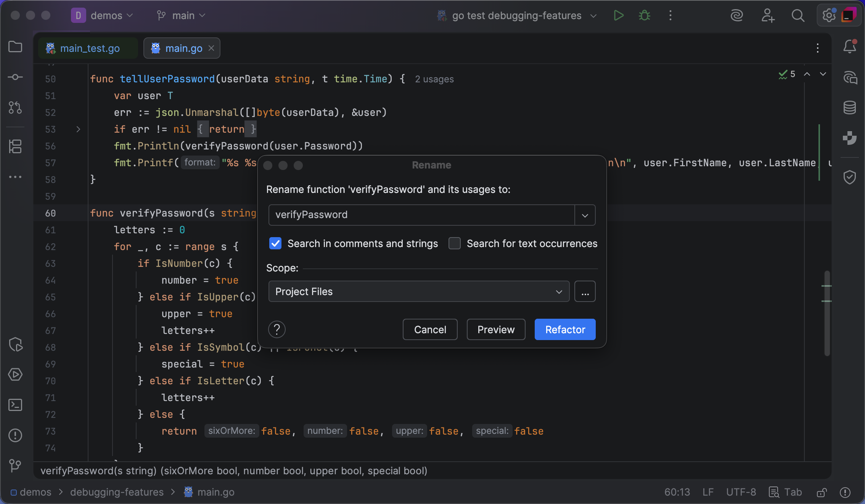Open the Database tool window
Viewport: 865px width, 504px height.
849,108
